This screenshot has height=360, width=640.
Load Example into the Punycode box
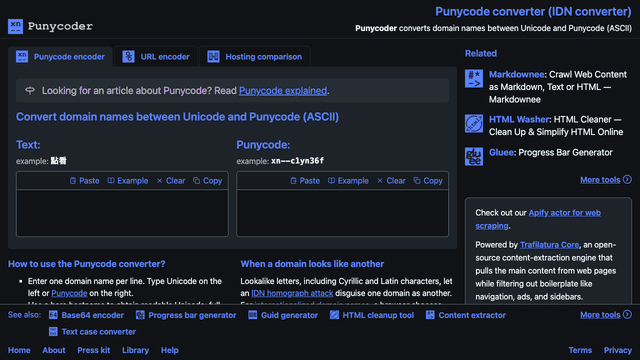click(348, 181)
